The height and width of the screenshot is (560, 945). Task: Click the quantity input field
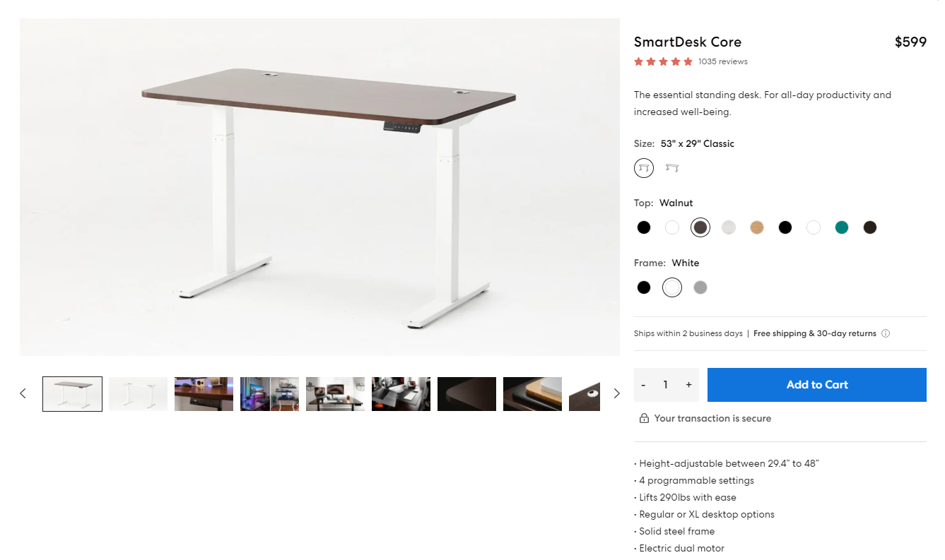pyautogui.click(x=666, y=385)
